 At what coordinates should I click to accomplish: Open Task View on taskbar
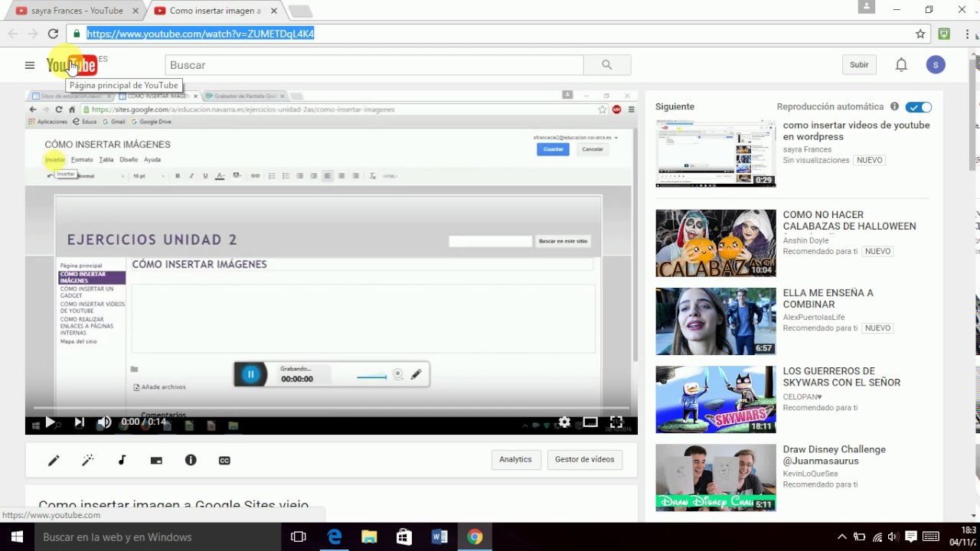pyautogui.click(x=299, y=537)
